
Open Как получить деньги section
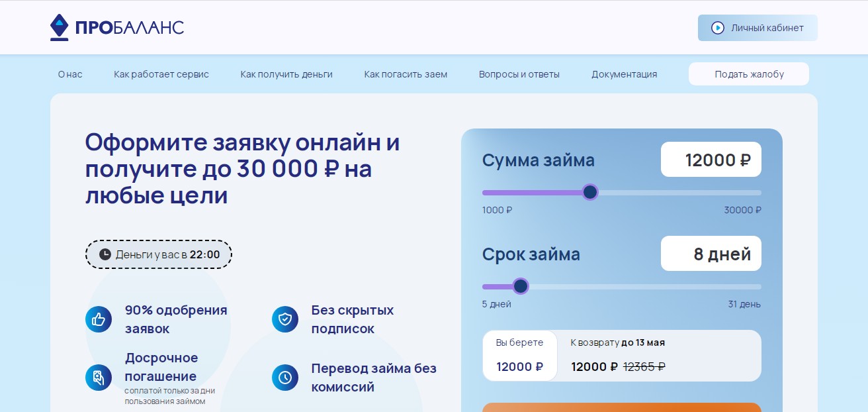pos(286,74)
